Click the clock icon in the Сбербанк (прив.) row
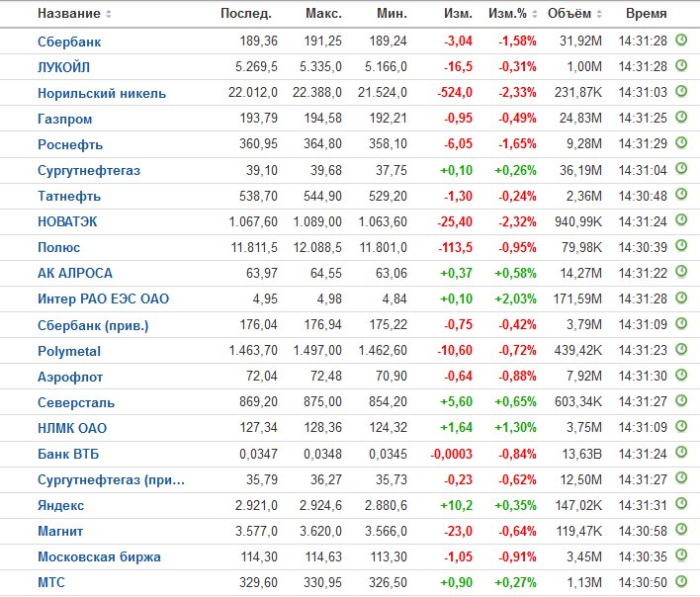The image size is (700, 597). (x=681, y=323)
